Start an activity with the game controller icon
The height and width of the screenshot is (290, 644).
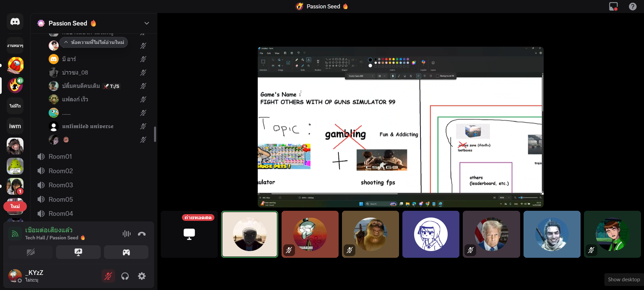coord(126,252)
